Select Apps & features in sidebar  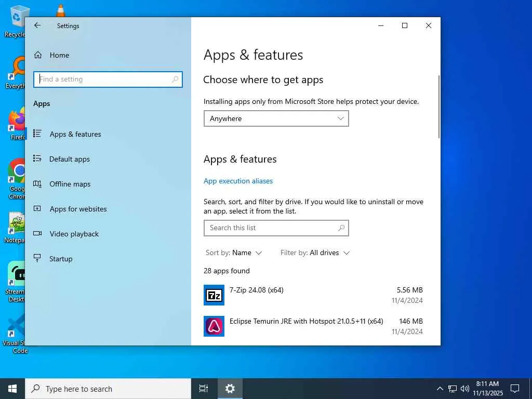pos(108,134)
